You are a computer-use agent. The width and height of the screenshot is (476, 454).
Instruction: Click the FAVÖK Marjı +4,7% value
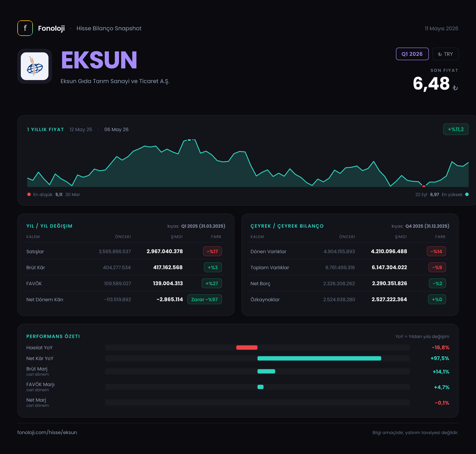pyautogui.click(x=442, y=387)
